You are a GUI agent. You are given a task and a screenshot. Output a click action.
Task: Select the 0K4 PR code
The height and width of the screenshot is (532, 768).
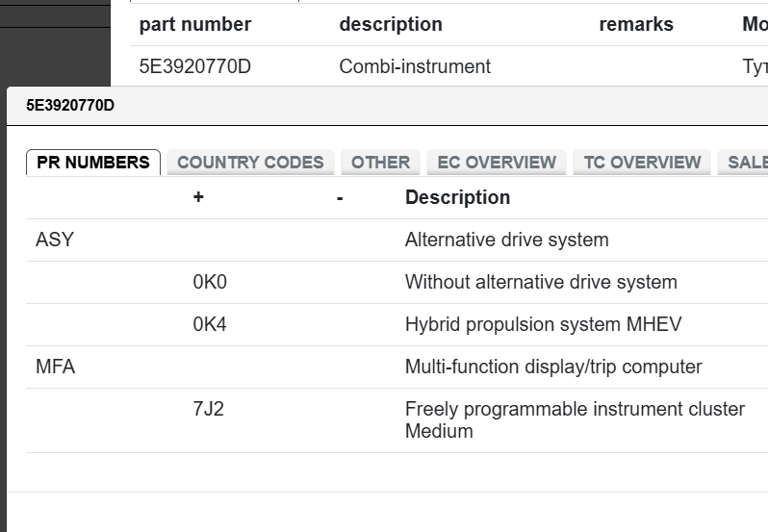pos(210,324)
